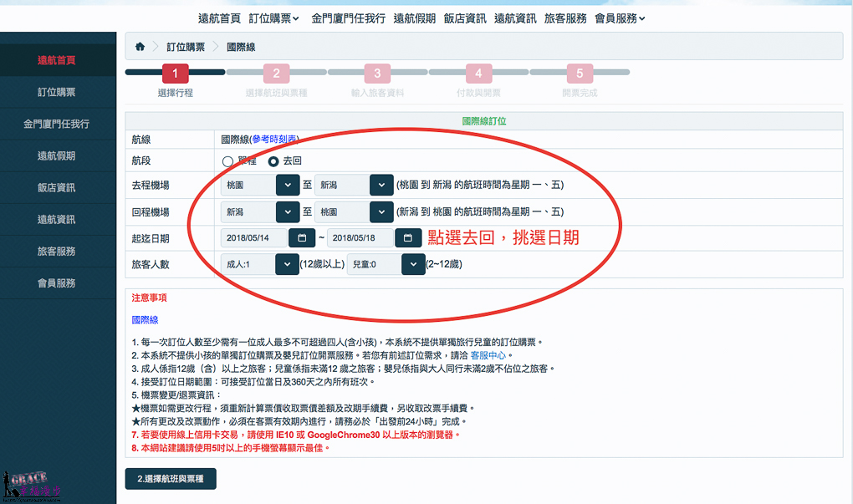Select the 去回 round-trip radio button
This screenshot has width=853, height=504.
pyautogui.click(x=273, y=161)
